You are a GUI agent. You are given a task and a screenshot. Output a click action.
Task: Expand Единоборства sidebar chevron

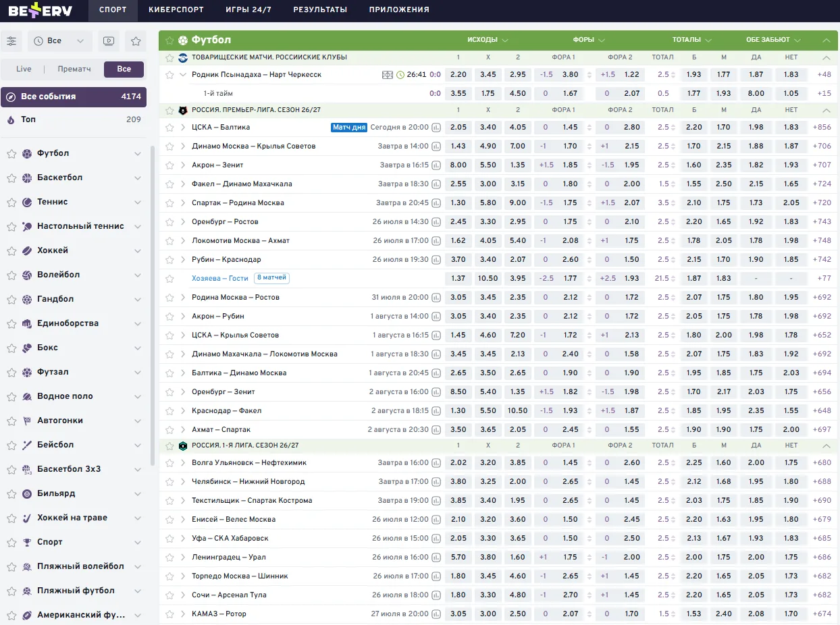click(x=138, y=324)
